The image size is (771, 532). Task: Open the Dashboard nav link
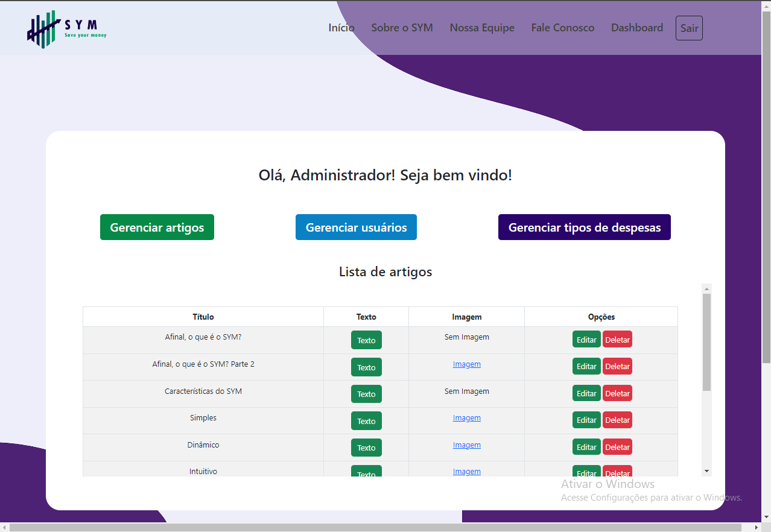click(637, 28)
